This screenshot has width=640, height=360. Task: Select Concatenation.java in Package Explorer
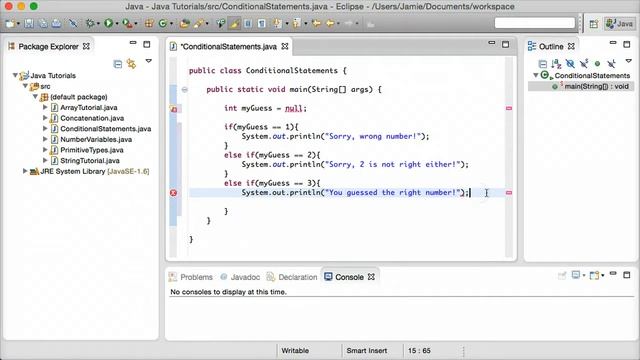pos(92,118)
